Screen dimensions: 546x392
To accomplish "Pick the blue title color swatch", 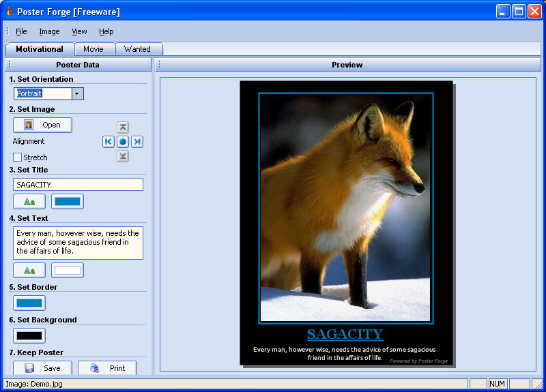I will [68, 201].
